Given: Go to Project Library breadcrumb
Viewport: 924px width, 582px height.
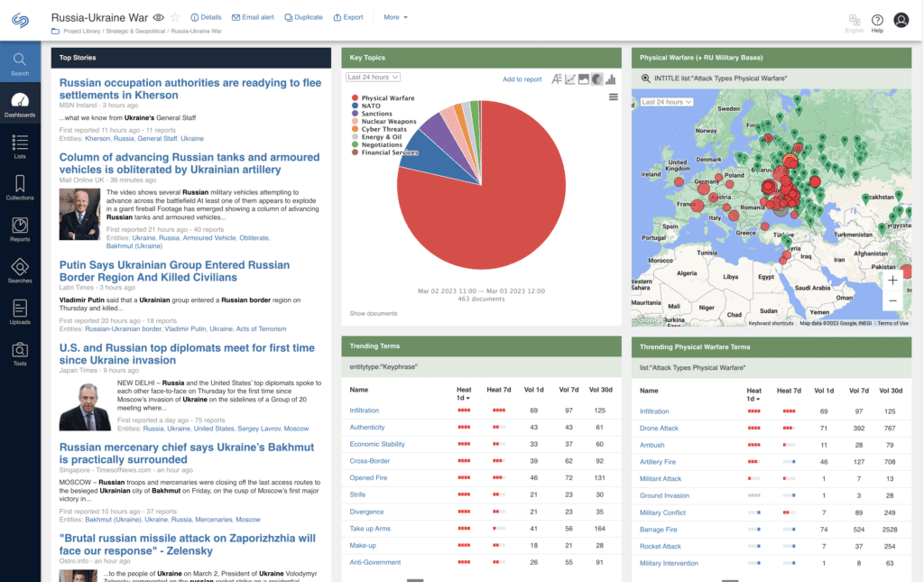Looking at the screenshot, I should point(82,32).
